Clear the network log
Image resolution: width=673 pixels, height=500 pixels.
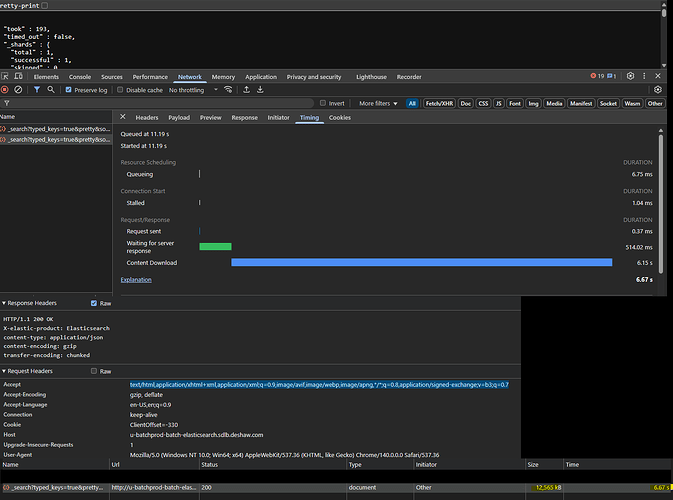tap(18, 89)
